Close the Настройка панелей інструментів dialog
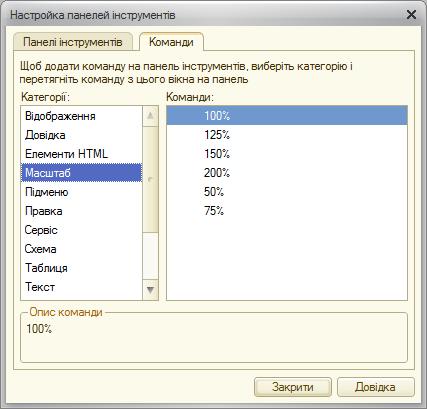Image resolution: width=427 pixels, height=409 pixels. click(x=411, y=15)
